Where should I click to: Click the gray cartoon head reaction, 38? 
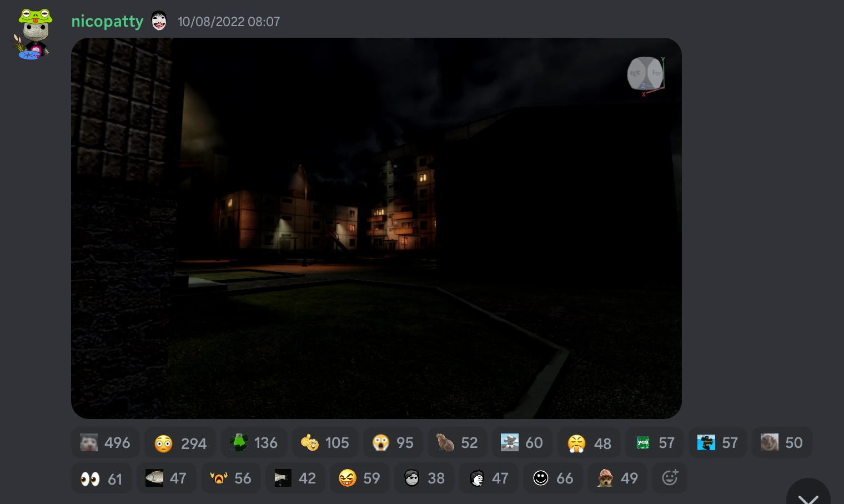(x=424, y=478)
